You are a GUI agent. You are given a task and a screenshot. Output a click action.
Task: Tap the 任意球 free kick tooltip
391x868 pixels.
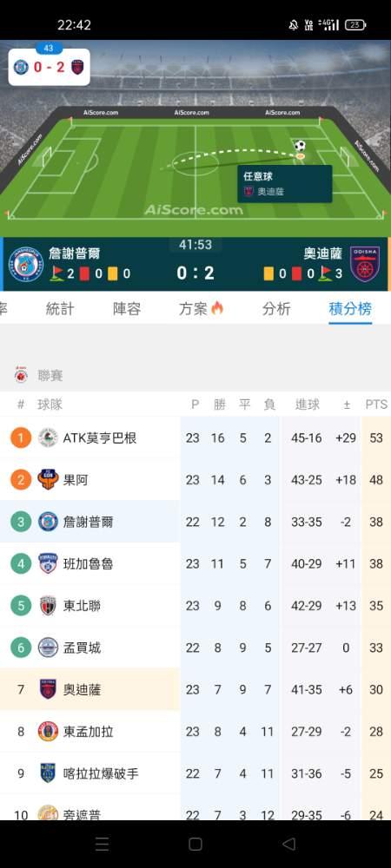coord(285,184)
